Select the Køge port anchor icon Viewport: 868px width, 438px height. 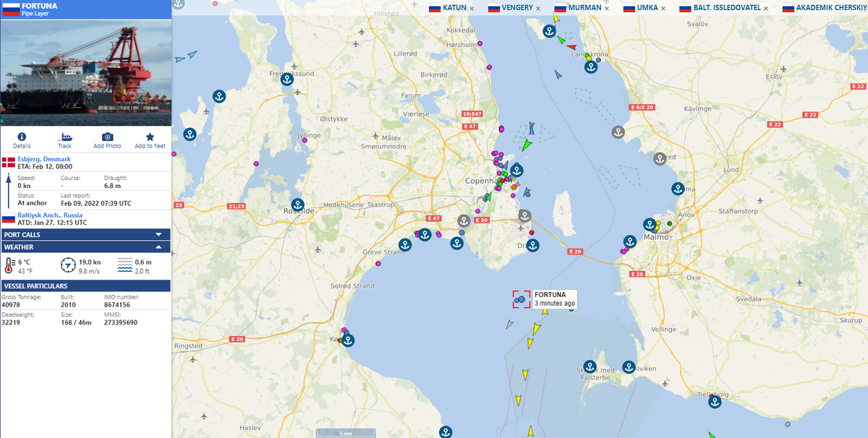tap(348, 340)
